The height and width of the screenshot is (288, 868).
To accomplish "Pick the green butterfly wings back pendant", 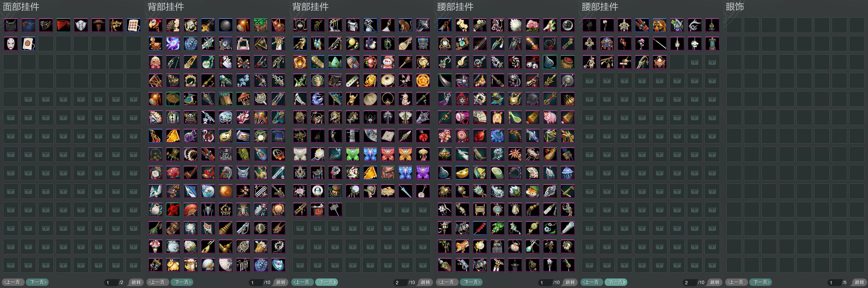I will [352, 154].
